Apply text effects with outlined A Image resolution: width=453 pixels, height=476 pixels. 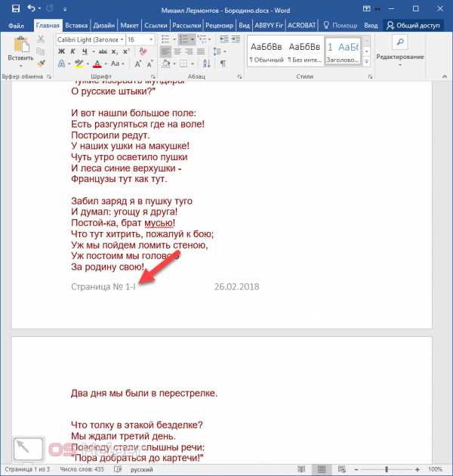pos(61,63)
